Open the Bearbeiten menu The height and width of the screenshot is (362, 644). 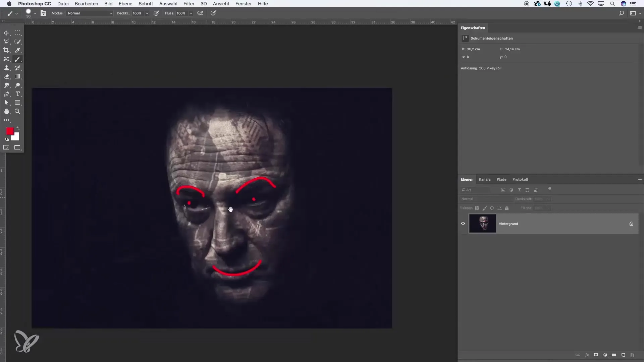coord(87,4)
